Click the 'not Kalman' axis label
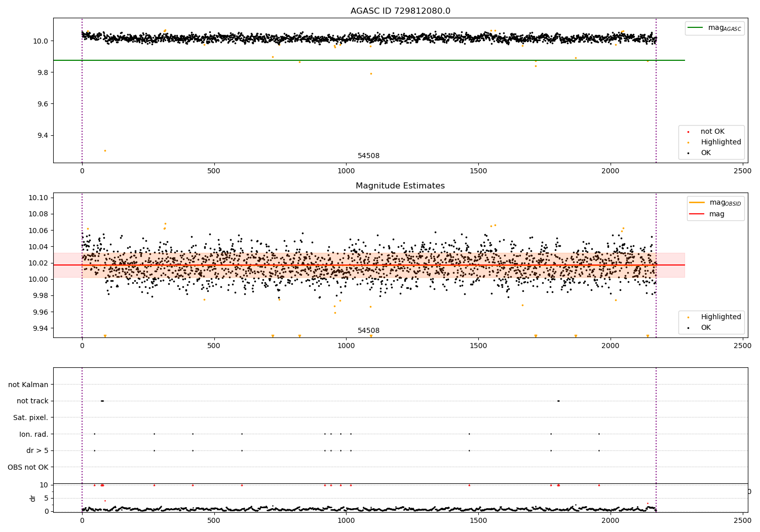 28,385
